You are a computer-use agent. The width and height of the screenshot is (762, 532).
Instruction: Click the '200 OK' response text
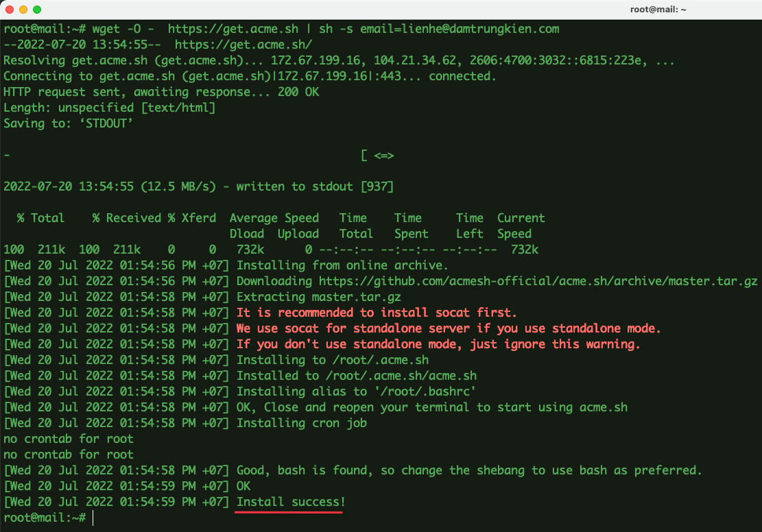pyautogui.click(x=298, y=92)
